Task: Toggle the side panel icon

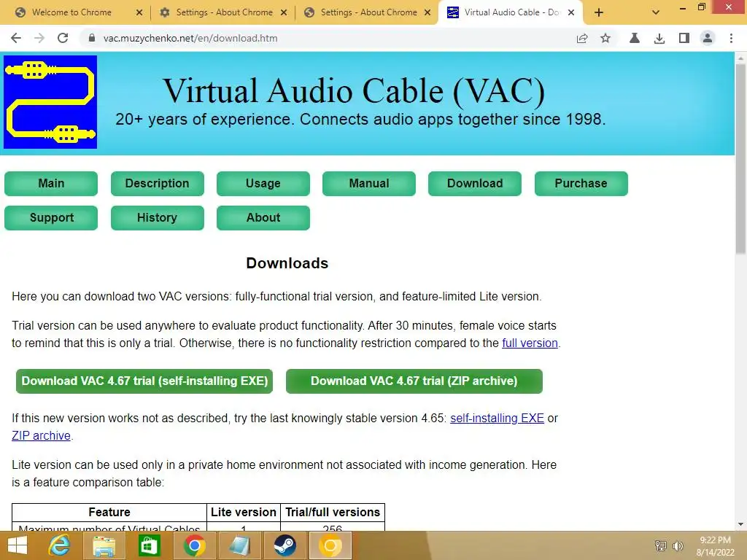Action: (x=684, y=38)
